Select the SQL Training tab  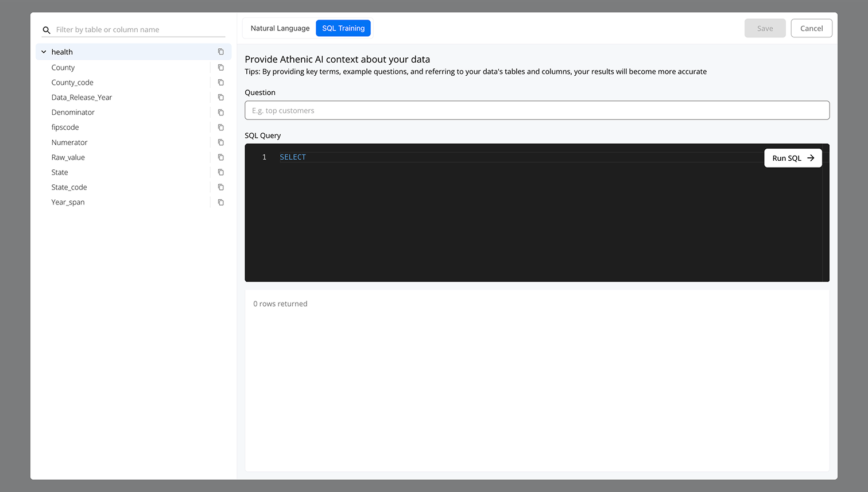click(x=343, y=28)
